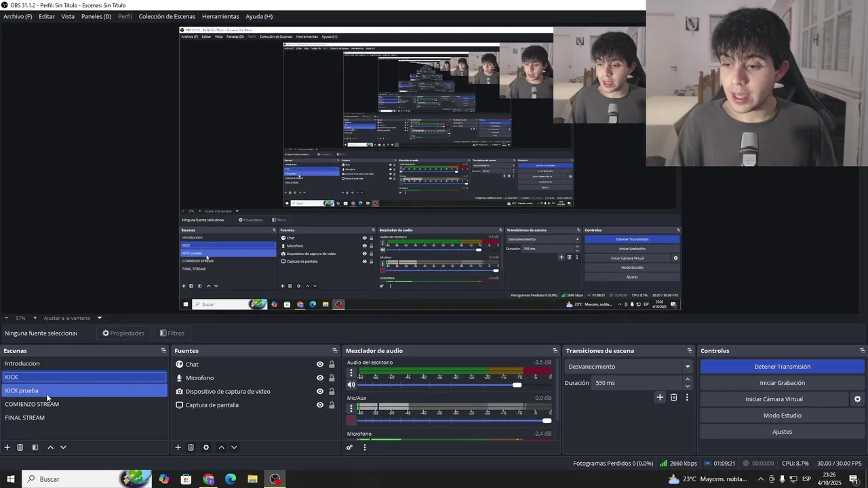Decrease transition duration with down arrow

coord(687,386)
